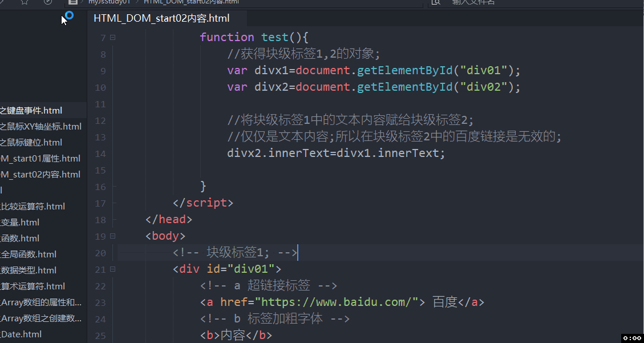The image size is (644, 343).
Task: Collapse the body tag fold on line 19
Action: (x=112, y=236)
